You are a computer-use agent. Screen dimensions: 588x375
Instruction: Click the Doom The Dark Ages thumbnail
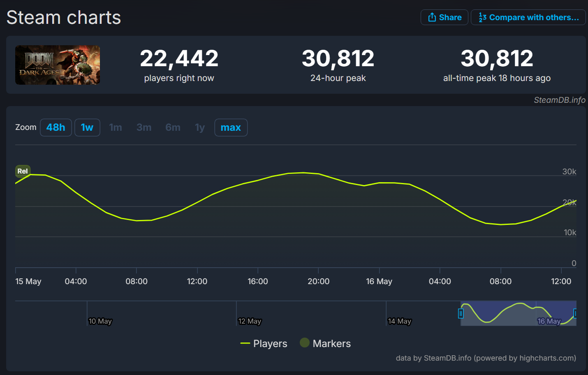pos(58,65)
